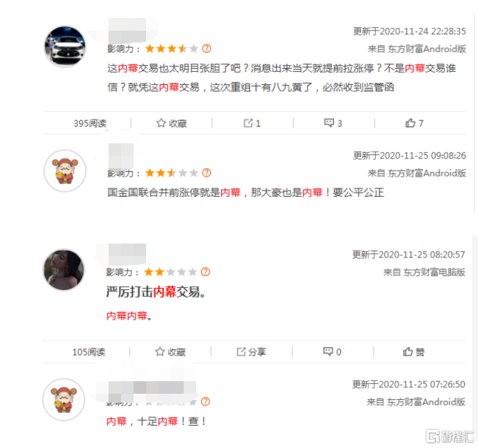Click the help icon beside the second post's stars
The image size is (478, 448).
(207, 173)
